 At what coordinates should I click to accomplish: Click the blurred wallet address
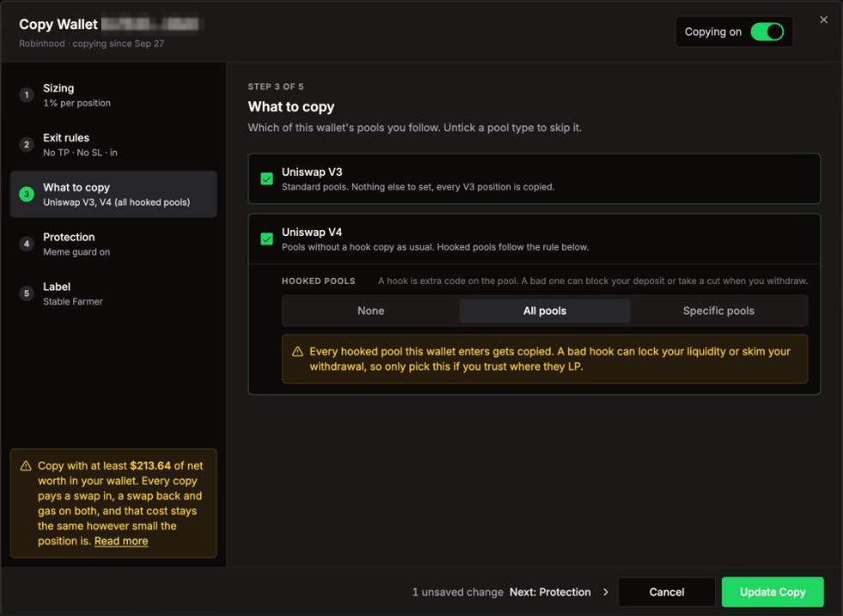[x=150, y=24]
